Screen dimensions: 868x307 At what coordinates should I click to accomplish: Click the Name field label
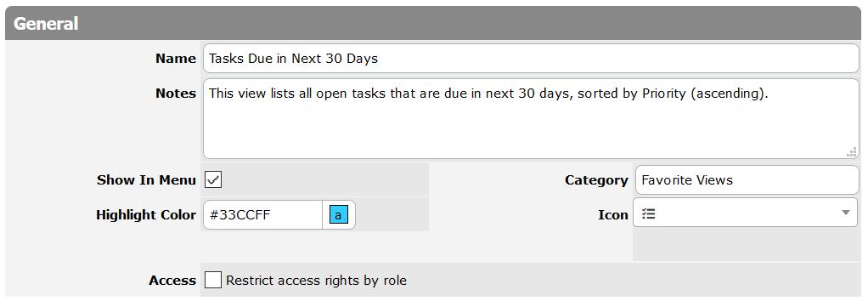coord(176,59)
